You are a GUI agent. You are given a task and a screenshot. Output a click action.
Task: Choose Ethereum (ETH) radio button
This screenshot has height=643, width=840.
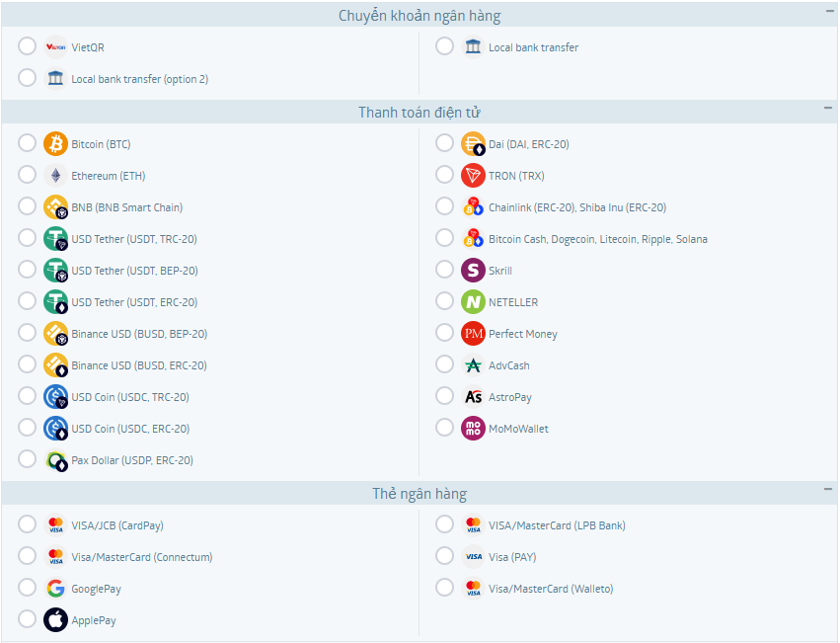click(27, 175)
